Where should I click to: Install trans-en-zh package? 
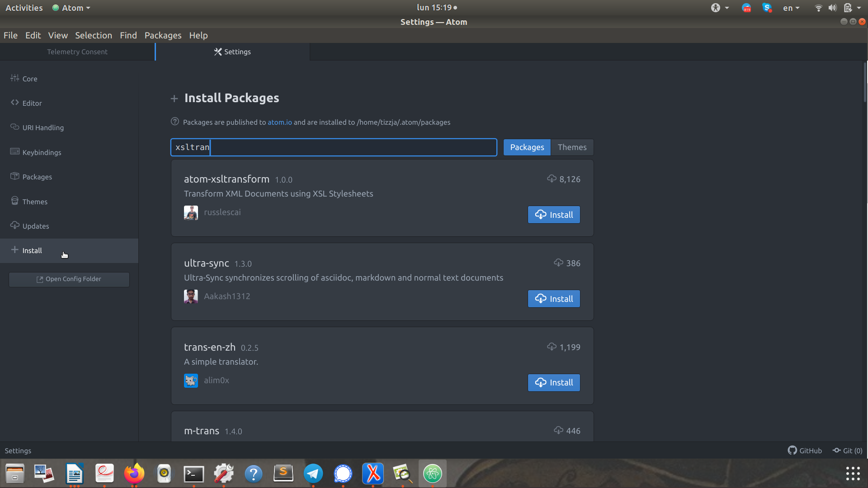(x=554, y=383)
